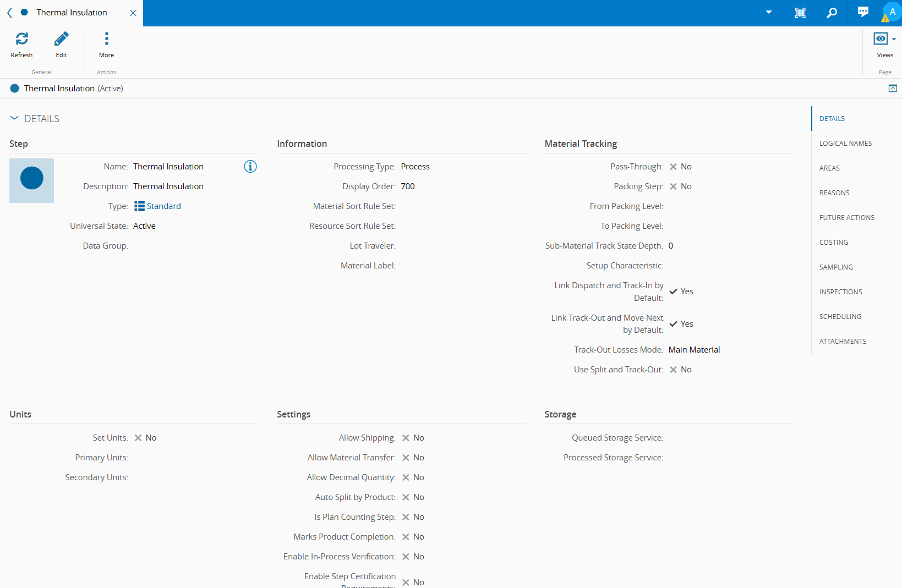Go to the SAMPLING section
The height and width of the screenshot is (588, 902).
click(836, 267)
